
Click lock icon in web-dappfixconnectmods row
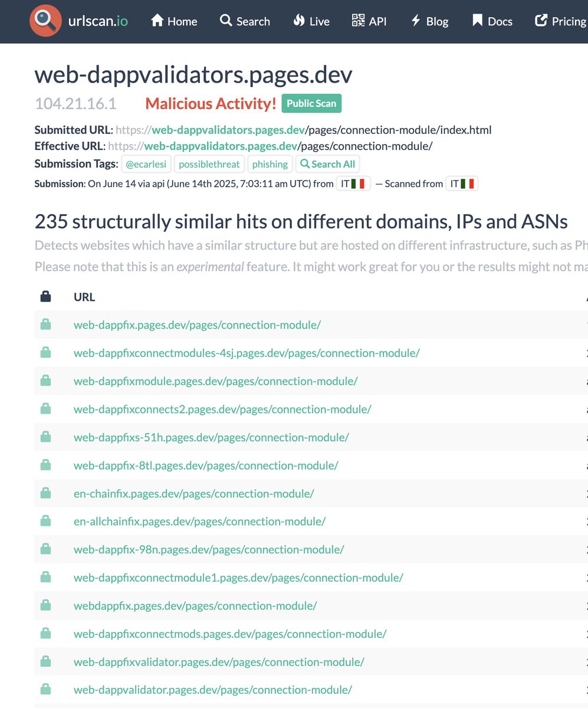pyautogui.click(x=45, y=633)
